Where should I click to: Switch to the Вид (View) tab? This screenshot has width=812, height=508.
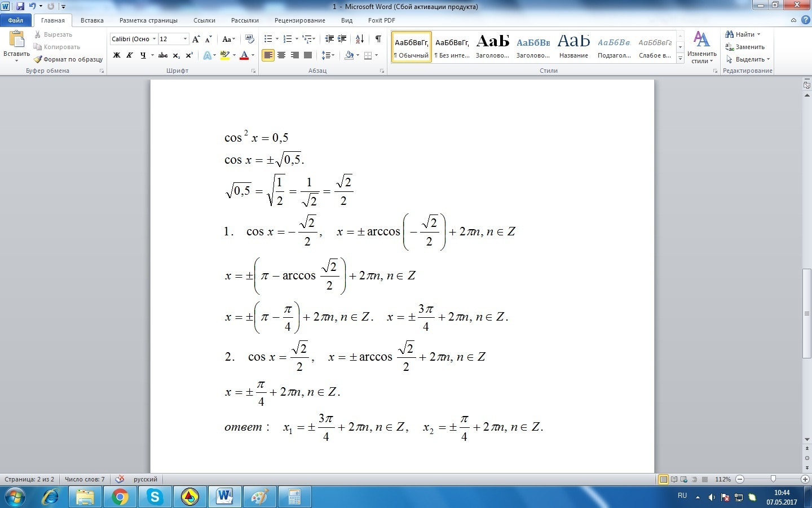[x=347, y=20]
